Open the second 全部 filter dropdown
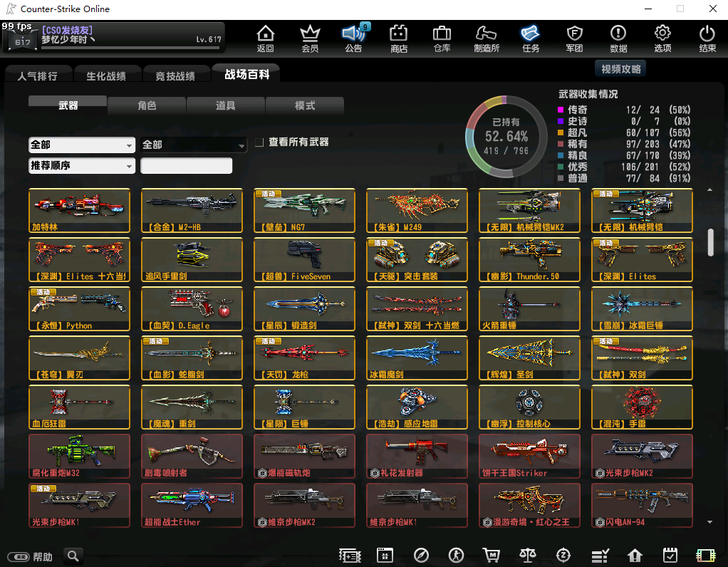This screenshot has width=728, height=567. 193,145
